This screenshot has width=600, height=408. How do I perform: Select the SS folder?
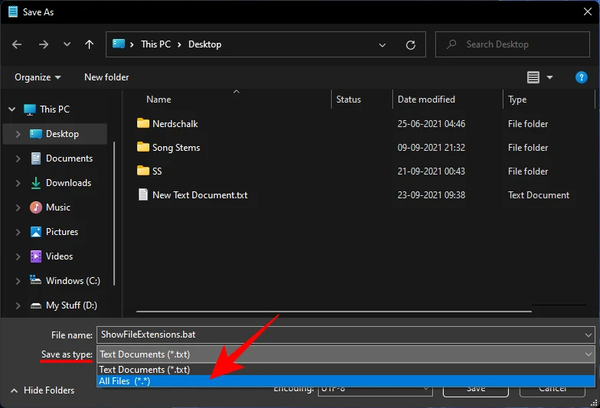click(x=157, y=171)
